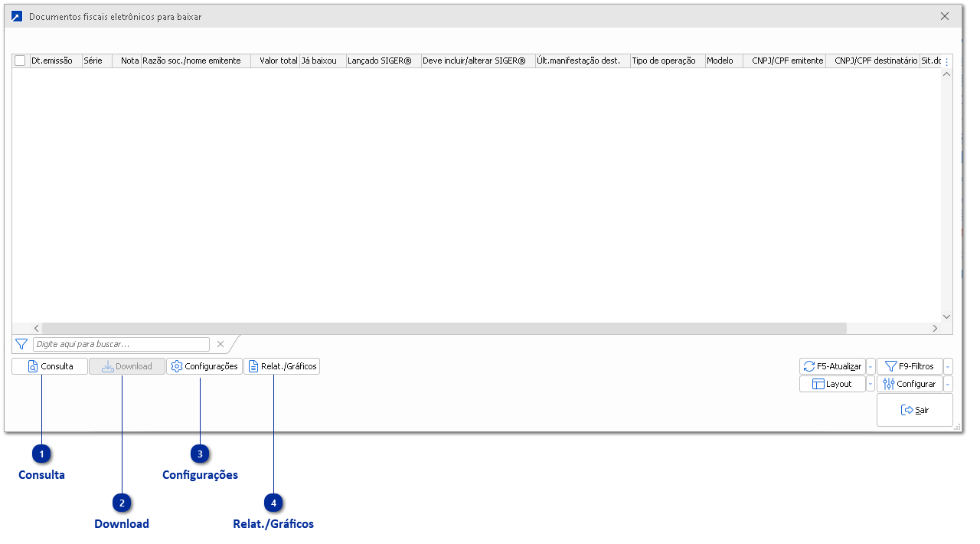Viewport: 980px width, 544px height.
Task: Click the vertical scrollbar up arrow
Action: (x=946, y=74)
